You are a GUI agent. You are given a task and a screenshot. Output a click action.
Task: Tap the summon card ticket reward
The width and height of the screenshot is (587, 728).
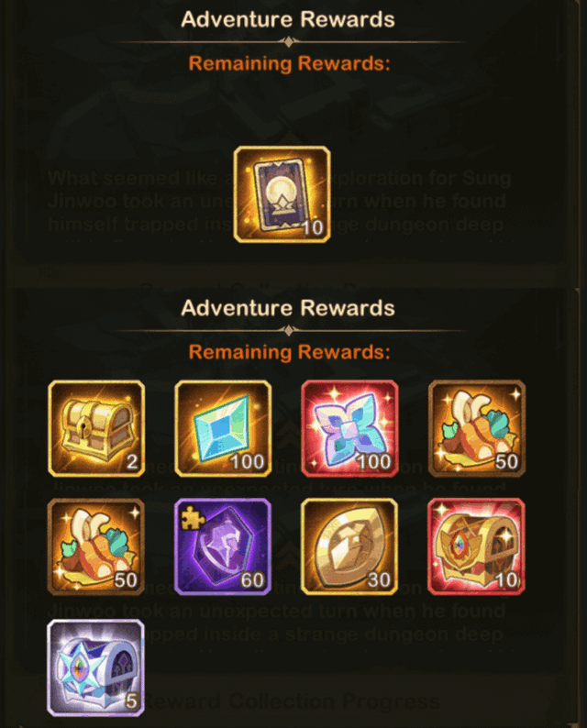[x=282, y=194]
